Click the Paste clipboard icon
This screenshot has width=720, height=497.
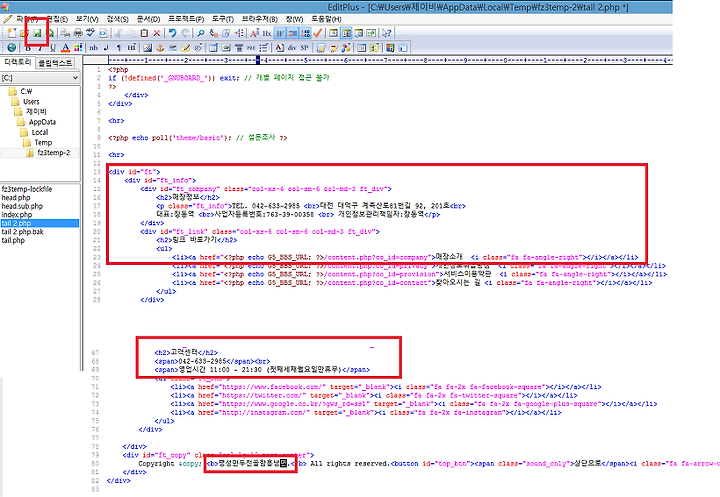tap(144, 33)
